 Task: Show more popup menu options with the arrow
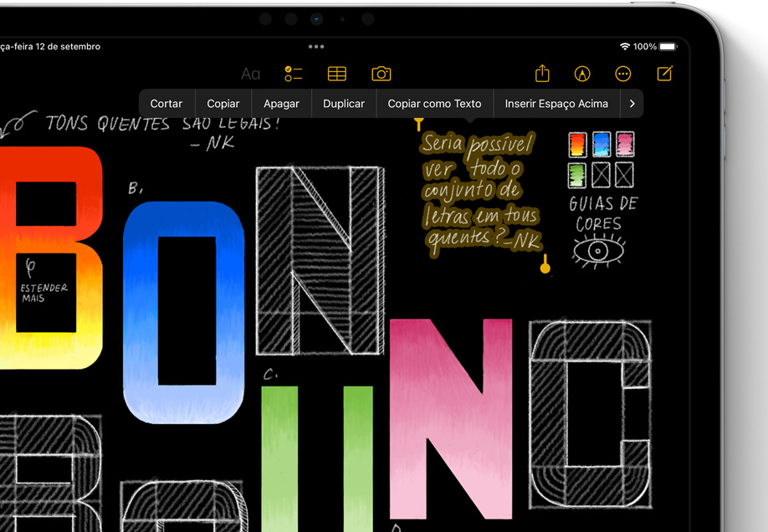(x=632, y=104)
